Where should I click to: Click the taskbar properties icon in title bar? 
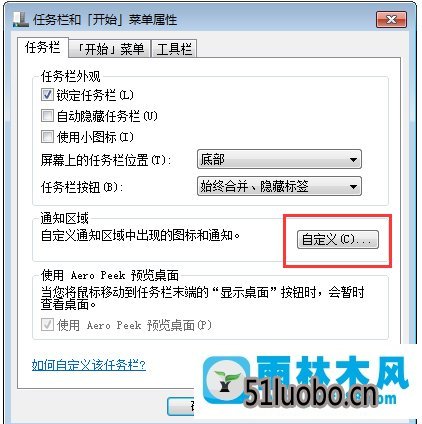[x=21, y=19]
